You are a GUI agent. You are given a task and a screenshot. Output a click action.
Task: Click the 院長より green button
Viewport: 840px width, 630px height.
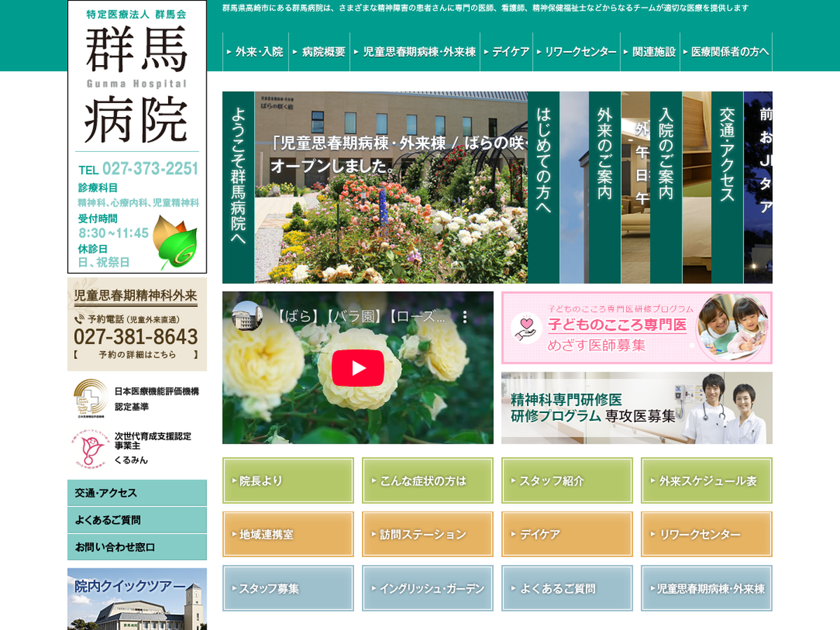point(288,481)
